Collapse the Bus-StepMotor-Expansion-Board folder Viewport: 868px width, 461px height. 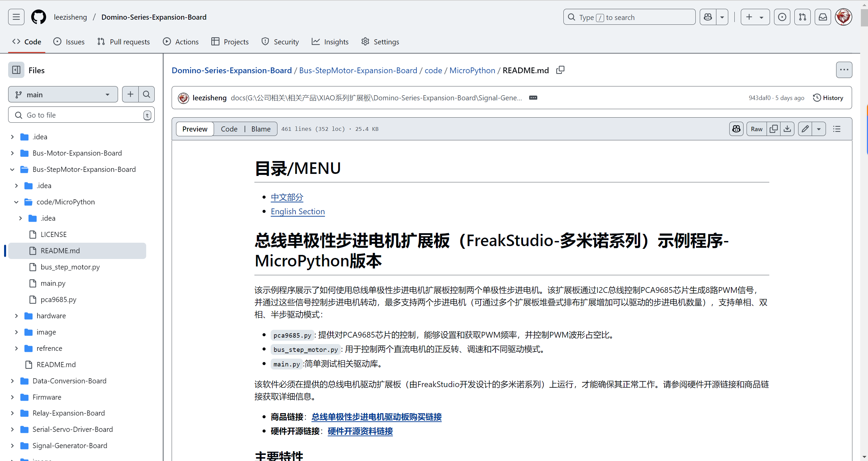[x=12, y=169]
